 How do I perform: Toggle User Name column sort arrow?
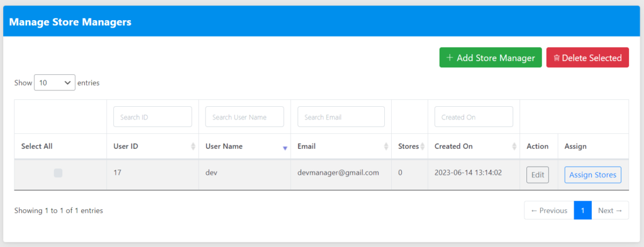point(285,148)
